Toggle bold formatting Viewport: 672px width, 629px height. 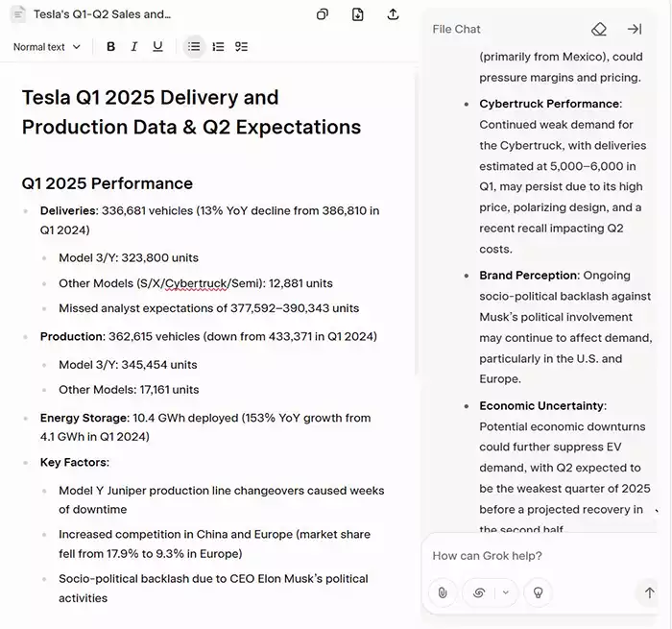click(x=110, y=47)
